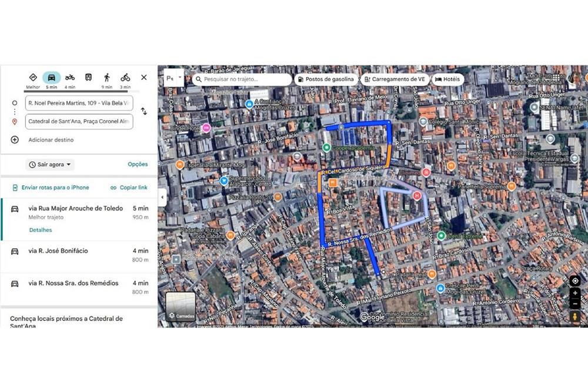Open Detalhes for the Major Arouche route

point(41,230)
